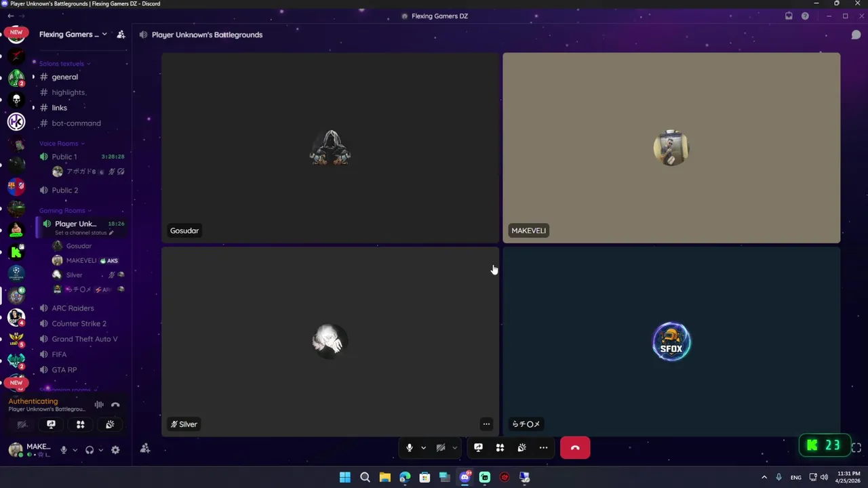868x488 pixels.
Task: Open taskbar Search
Action: 365,477
